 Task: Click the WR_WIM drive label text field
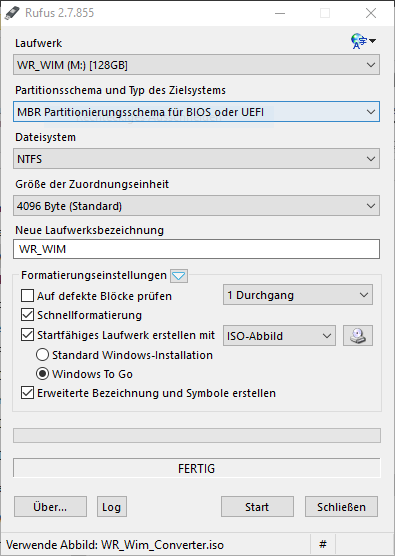coord(196,249)
